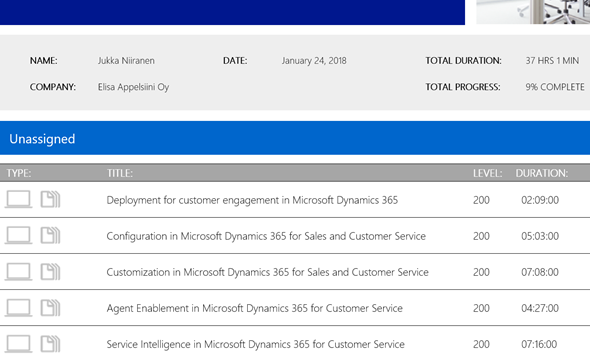Click the 9% COMPLETE progress value
The image size is (590, 360).
click(555, 87)
